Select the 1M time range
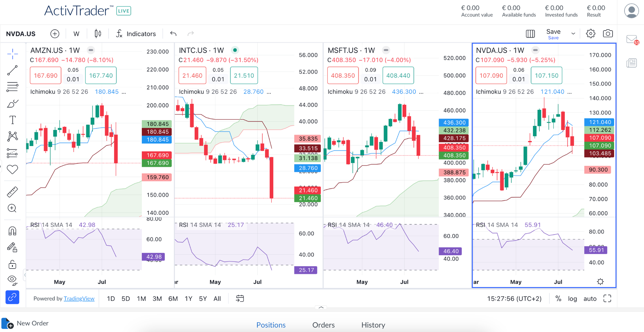The height and width of the screenshot is (332, 644). tap(142, 298)
